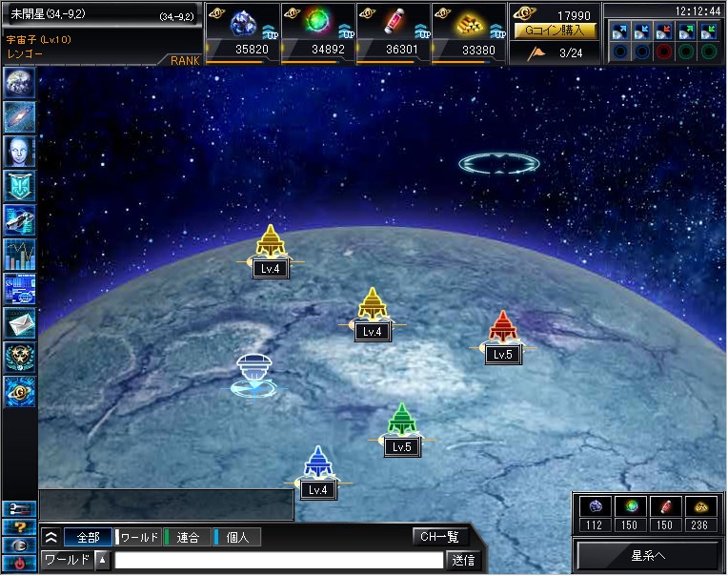
Task: Switch to the ワールド chat tab
Action: tap(138, 538)
